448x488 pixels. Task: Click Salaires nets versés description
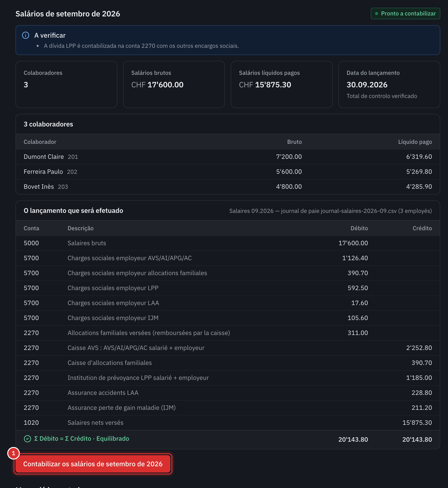pos(96,423)
